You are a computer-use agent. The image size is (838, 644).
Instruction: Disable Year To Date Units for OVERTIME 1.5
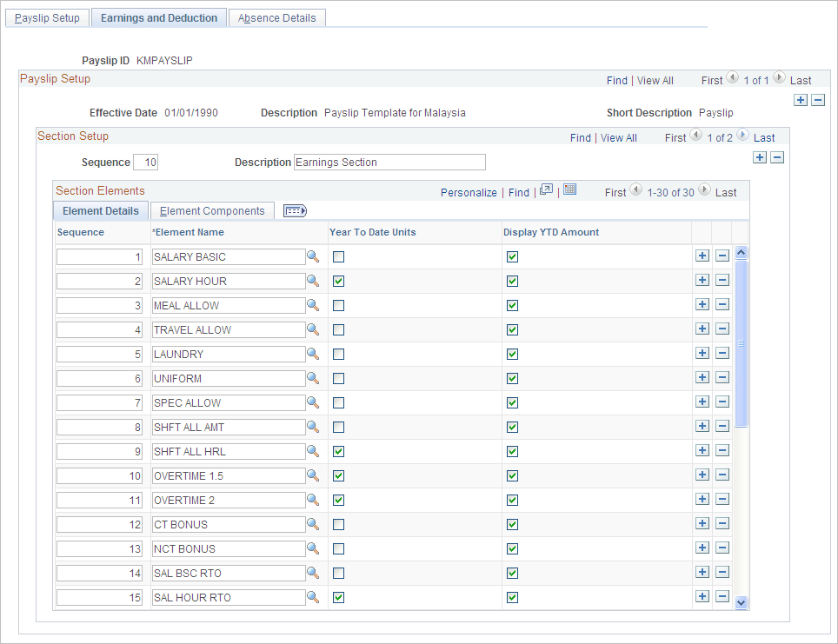[338, 475]
